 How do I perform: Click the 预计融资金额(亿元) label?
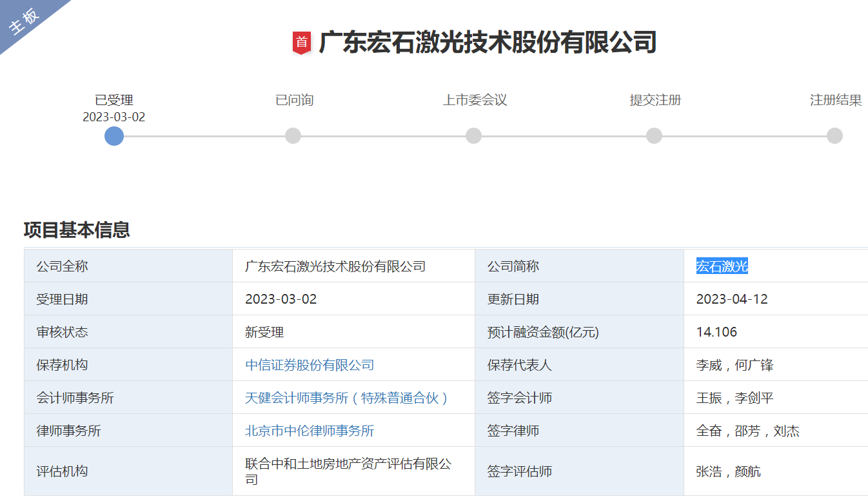(543, 332)
